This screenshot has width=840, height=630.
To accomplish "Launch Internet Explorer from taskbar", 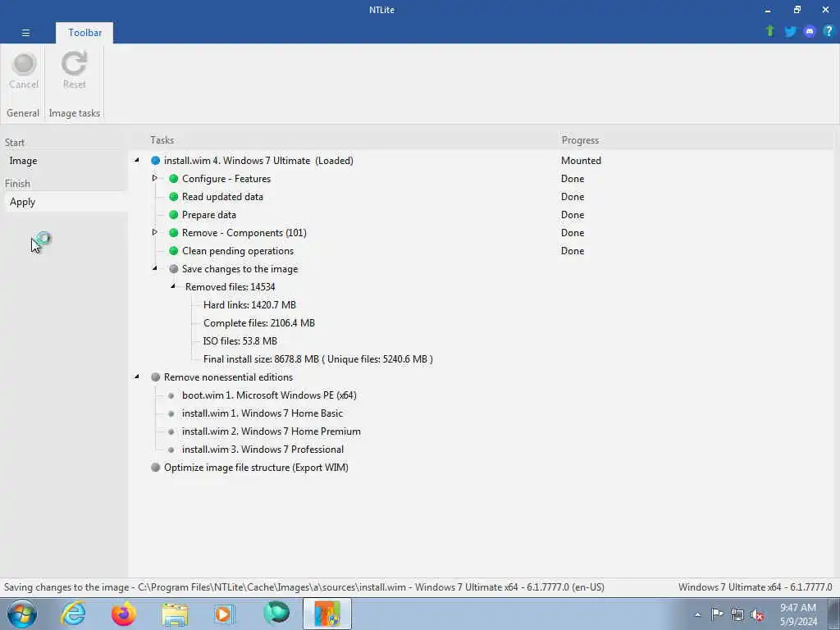I will [72, 614].
